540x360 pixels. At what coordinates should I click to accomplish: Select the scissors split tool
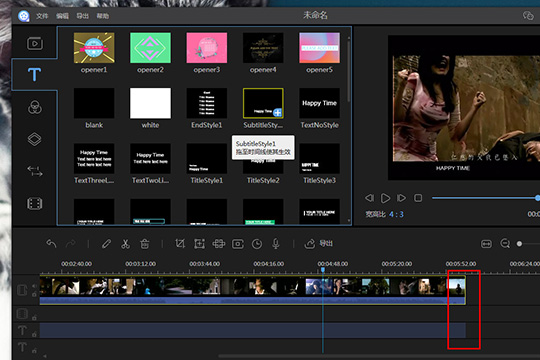point(125,244)
